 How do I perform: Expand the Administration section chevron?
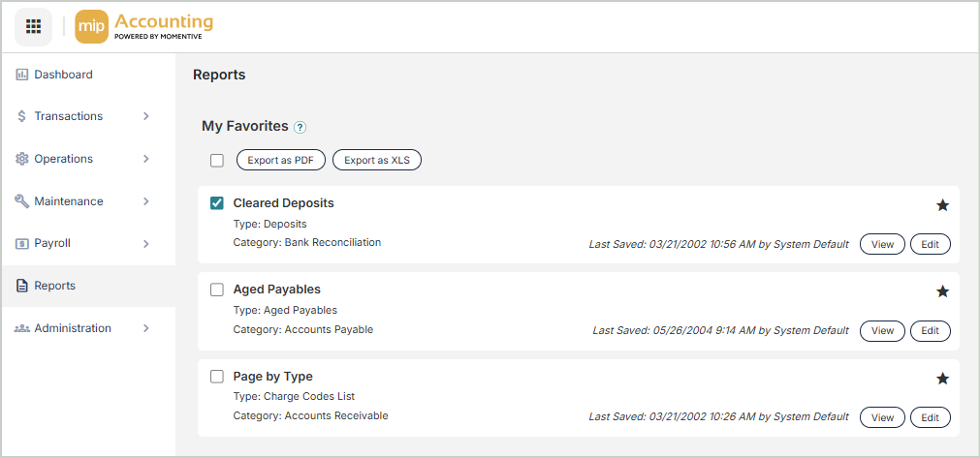tap(146, 328)
